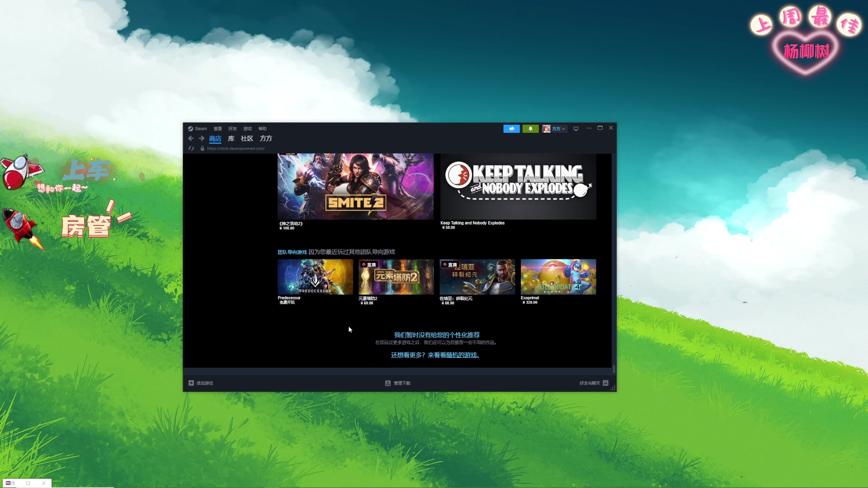This screenshot has height=488, width=868.
Task: Click the ¥ 58.00 price label
Action: pos(449,228)
